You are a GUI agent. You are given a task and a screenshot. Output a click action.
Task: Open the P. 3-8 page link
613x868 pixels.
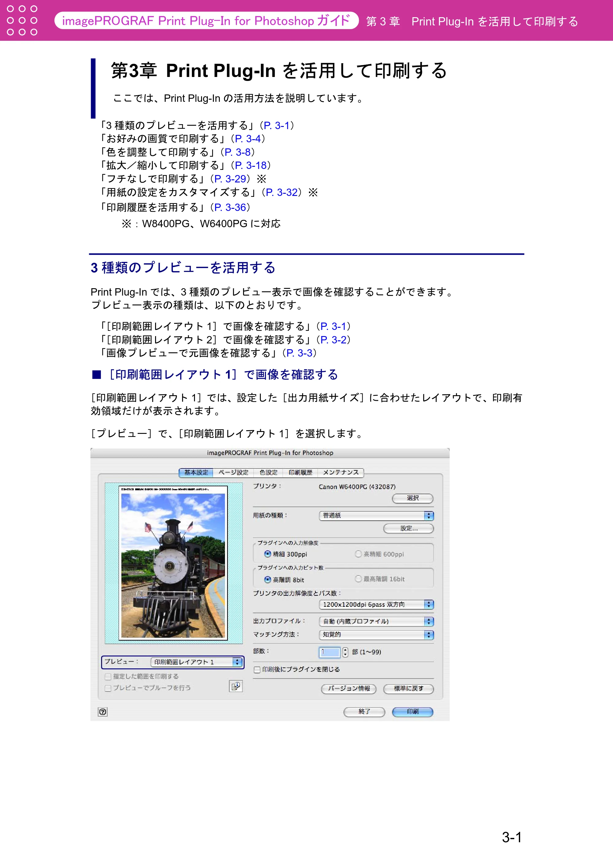pyautogui.click(x=237, y=152)
